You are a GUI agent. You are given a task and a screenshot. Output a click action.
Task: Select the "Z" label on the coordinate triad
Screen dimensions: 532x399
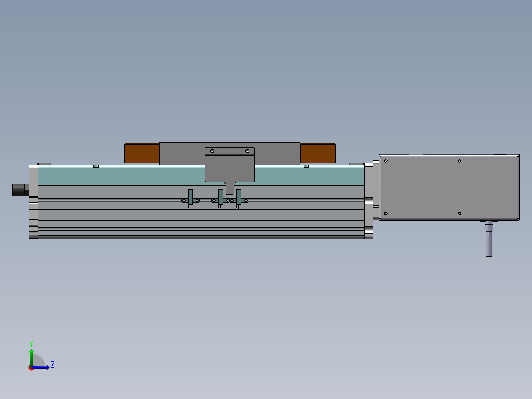tap(53, 365)
